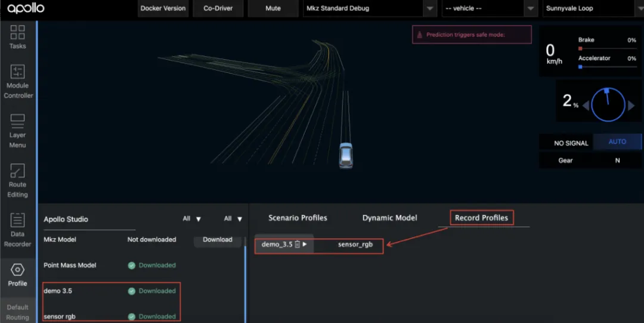Image resolution: width=644 pixels, height=323 pixels.
Task: Open the first All filter dropdown
Action: coord(192,219)
